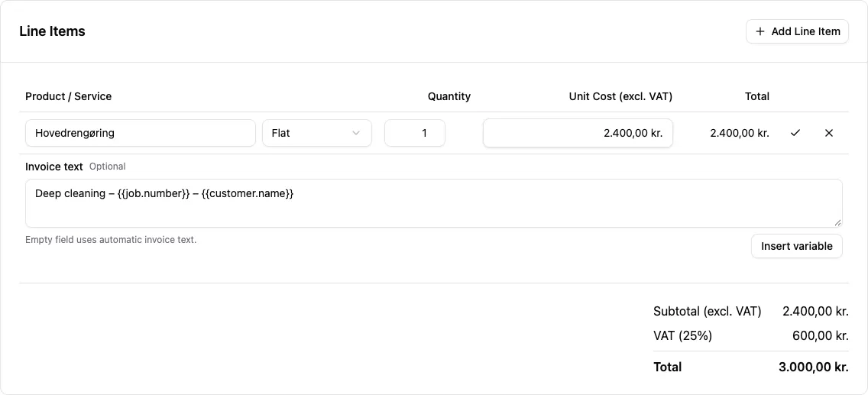Viewport: 868px width, 395px height.
Task: Grab the textarea resize handle corner
Action: pos(837,222)
